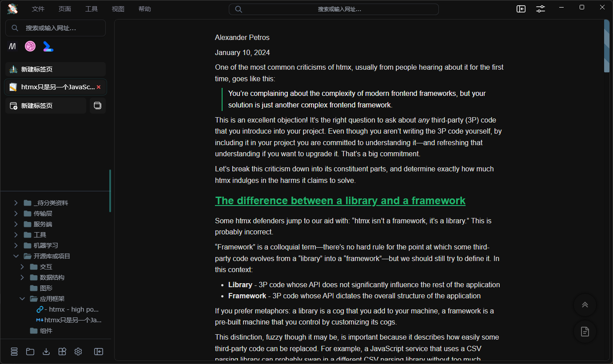This screenshot has width=613, height=364.
Task: Click the app logo in title bar
Action: [x=12, y=9]
